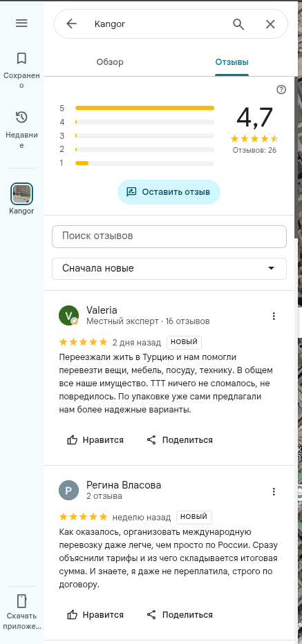This screenshot has height=644, width=302.
Task: Share Регина Власова's review with Поделиться
Action: 180,615
